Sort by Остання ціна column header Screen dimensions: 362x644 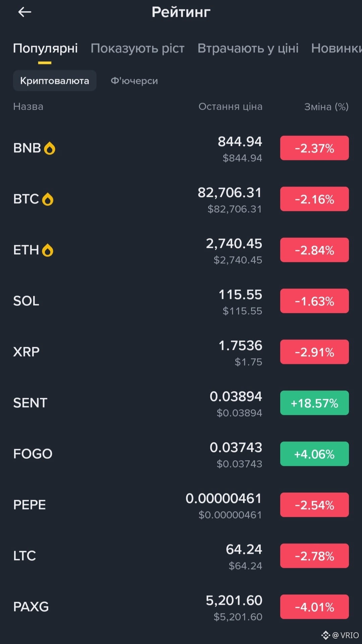[230, 107]
